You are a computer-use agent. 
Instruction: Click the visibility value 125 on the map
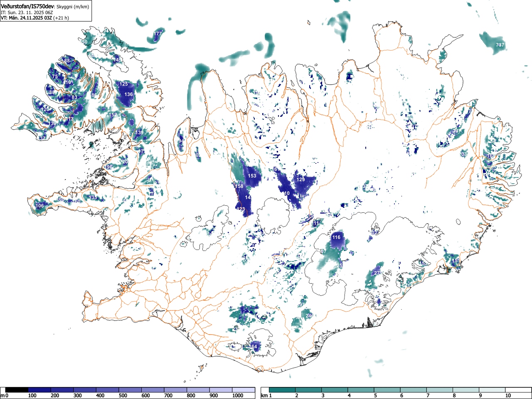124,84
